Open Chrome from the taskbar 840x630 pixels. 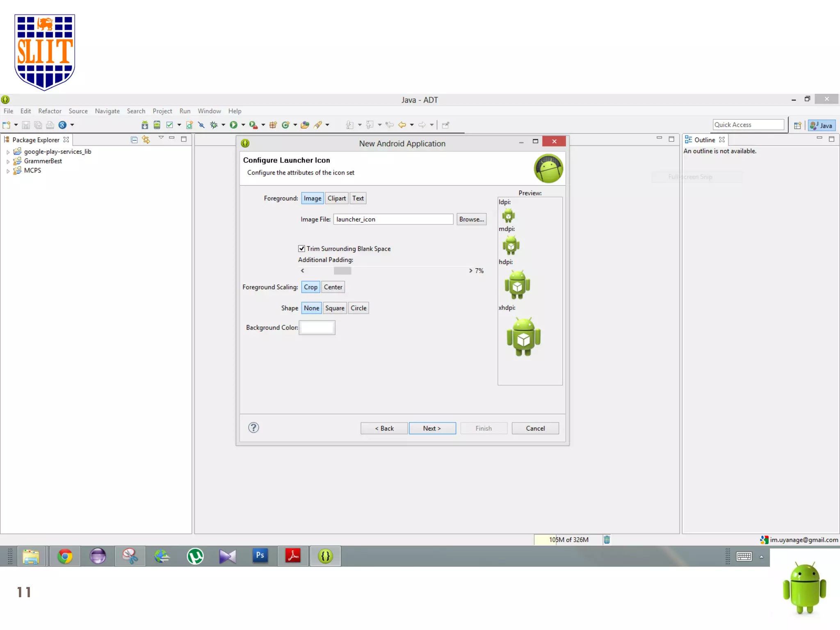(65, 557)
